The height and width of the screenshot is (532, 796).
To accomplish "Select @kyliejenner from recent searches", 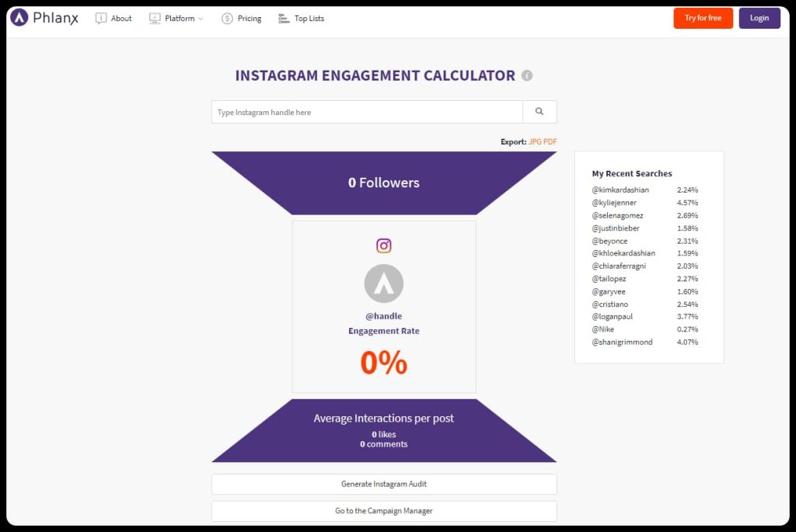I will (x=614, y=203).
